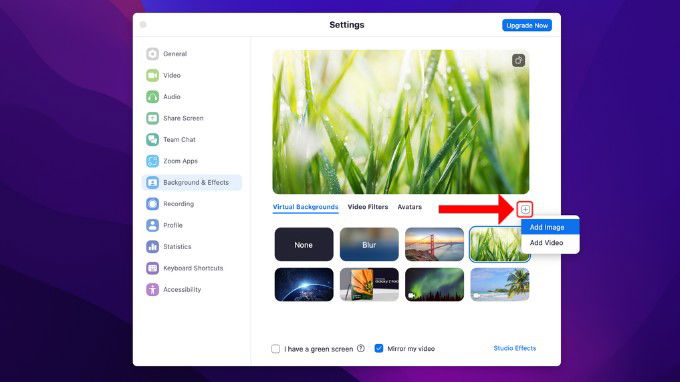Click the Upgrade Now button
Viewport: 680px width, 382px height.
pyautogui.click(x=527, y=26)
